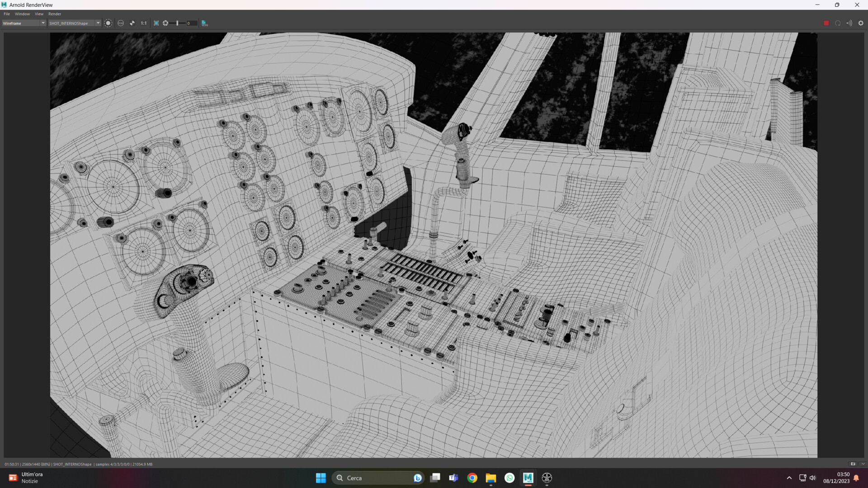The height and width of the screenshot is (488, 868).
Task: Adjust the exposure slider handle
Action: (x=177, y=23)
